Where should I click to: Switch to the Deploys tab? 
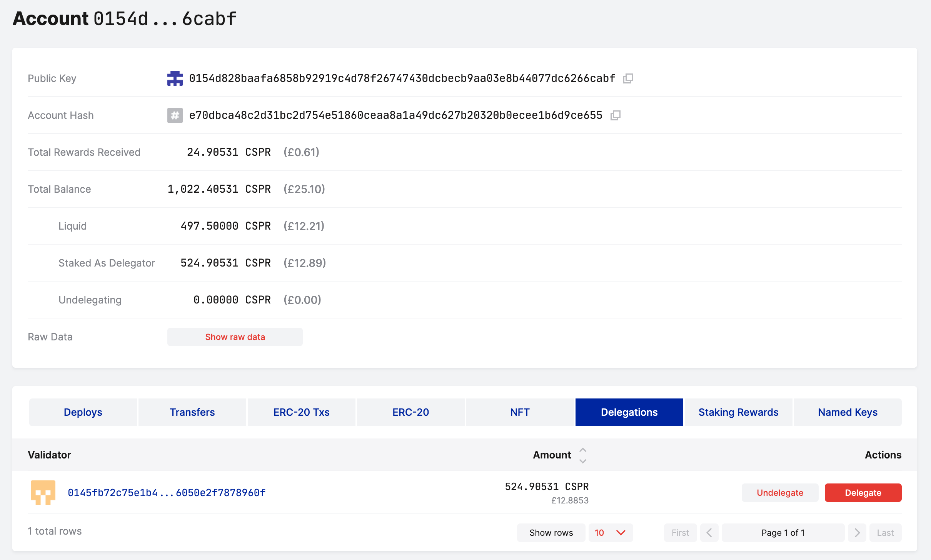click(x=83, y=412)
